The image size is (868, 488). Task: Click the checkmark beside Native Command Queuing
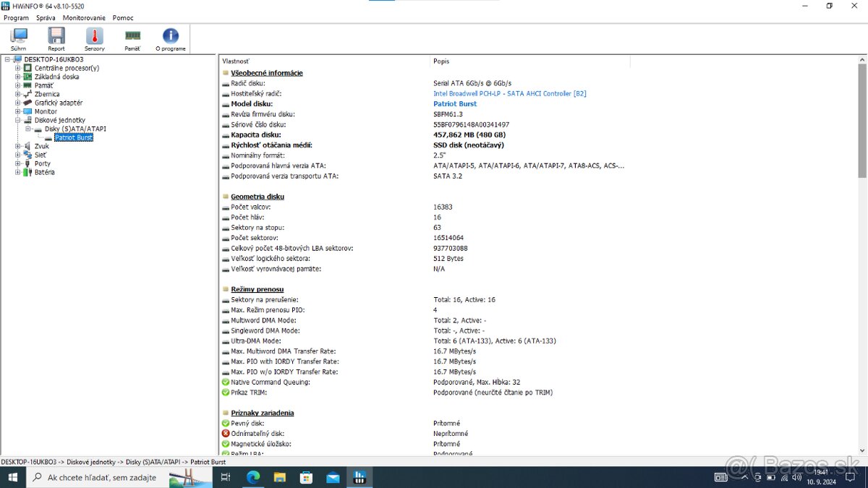tap(225, 382)
